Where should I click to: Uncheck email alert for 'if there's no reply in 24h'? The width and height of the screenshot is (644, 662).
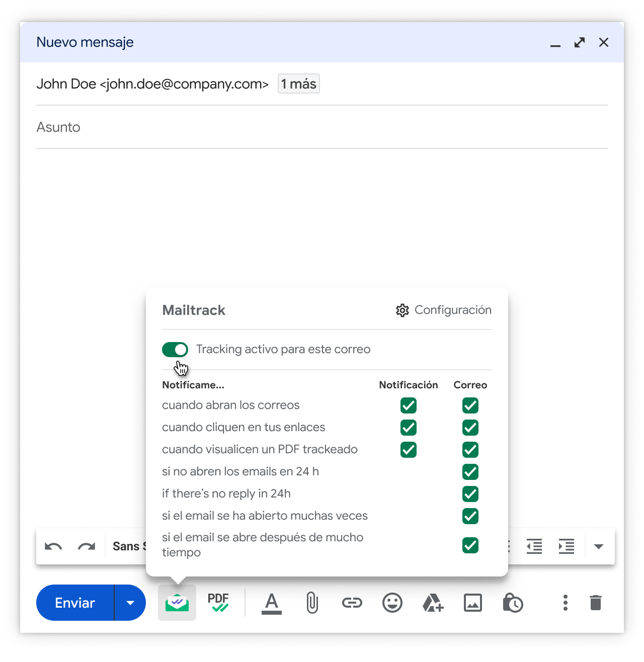[470, 494]
